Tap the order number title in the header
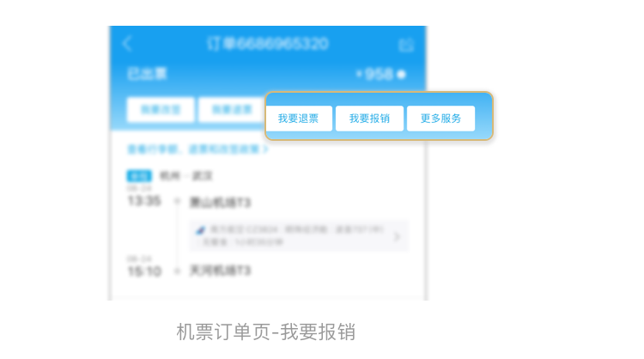Image resolution: width=644 pixels, height=359 pixels. pyautogui.click(x=267, y=44)
